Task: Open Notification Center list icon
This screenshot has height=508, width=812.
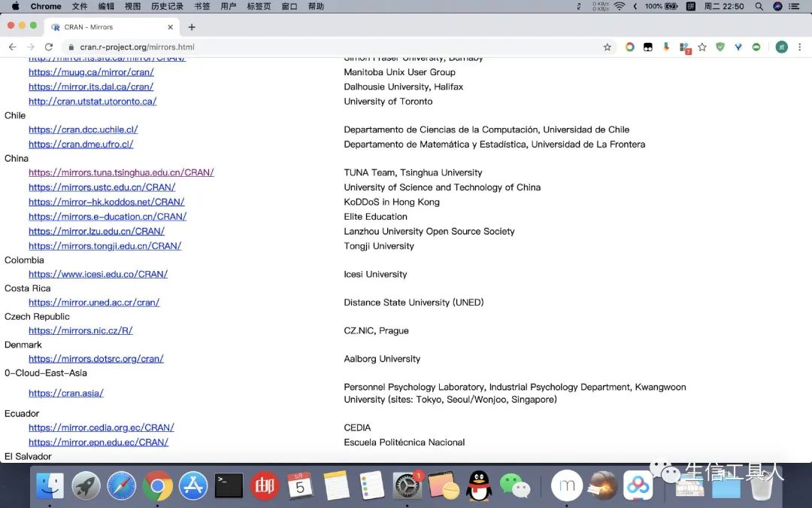Action: (x=795, y=6)
